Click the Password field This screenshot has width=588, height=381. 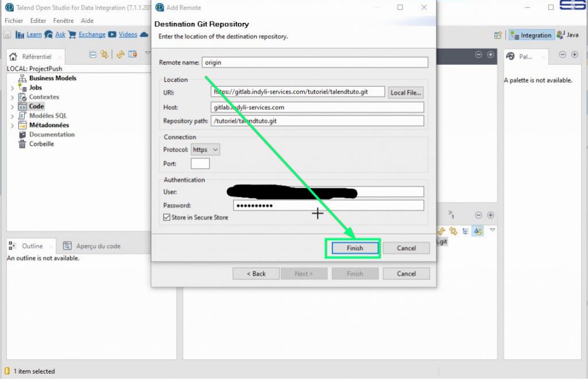coord(328,205)
